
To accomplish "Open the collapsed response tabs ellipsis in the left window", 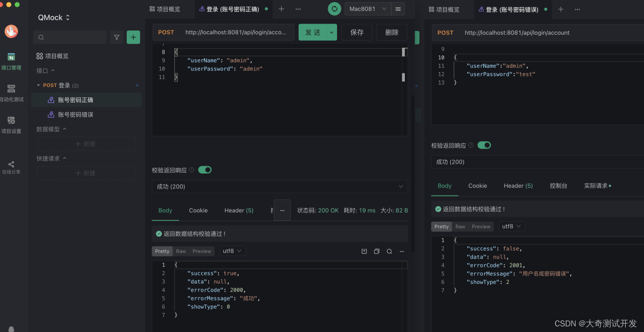I will 282,210.
